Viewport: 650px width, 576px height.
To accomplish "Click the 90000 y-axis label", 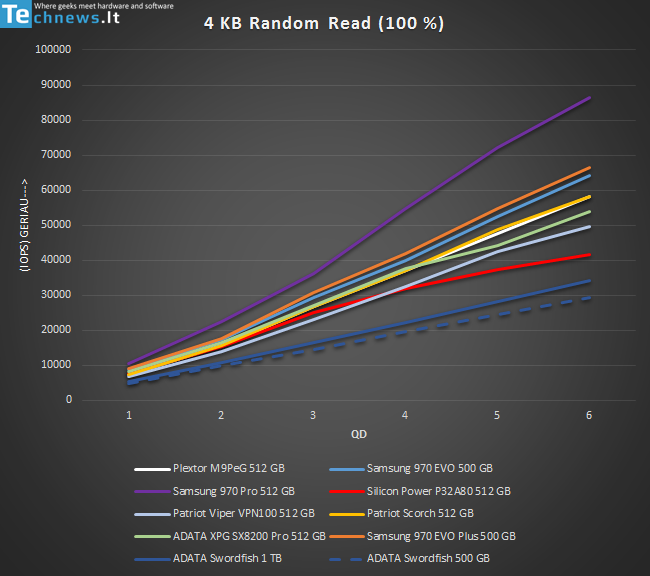I will [x=56, y=85].
